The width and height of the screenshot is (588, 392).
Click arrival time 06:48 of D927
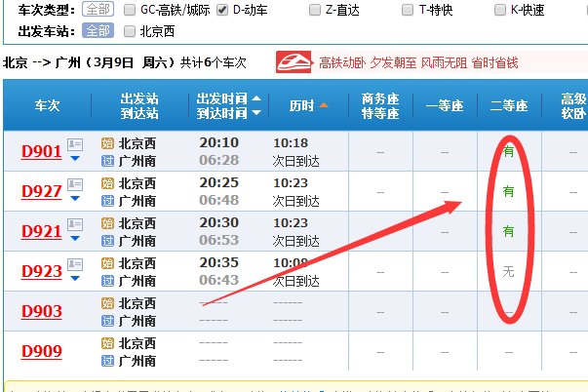click(219, 200)
